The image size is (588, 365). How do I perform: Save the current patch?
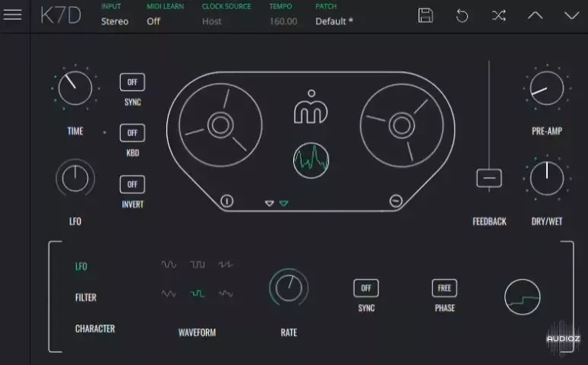(x=425, y=15)
